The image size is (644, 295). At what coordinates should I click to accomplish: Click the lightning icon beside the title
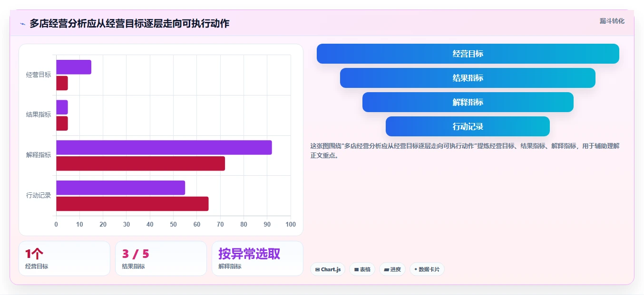tap(22, 24)
